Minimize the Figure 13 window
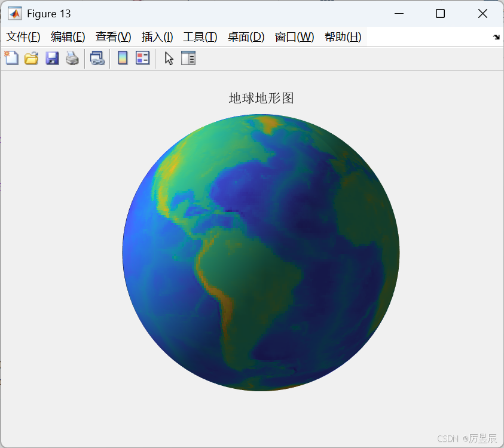 click(399, 14)
